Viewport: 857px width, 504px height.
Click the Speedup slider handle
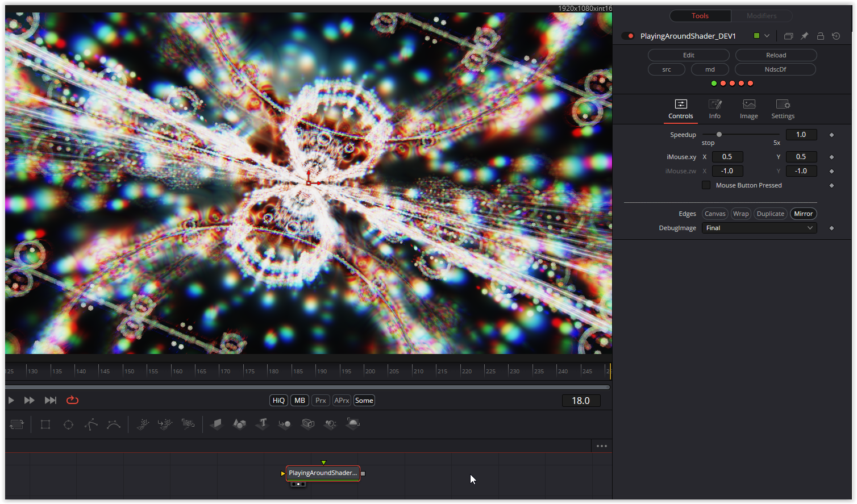click(x=719, y=135)
